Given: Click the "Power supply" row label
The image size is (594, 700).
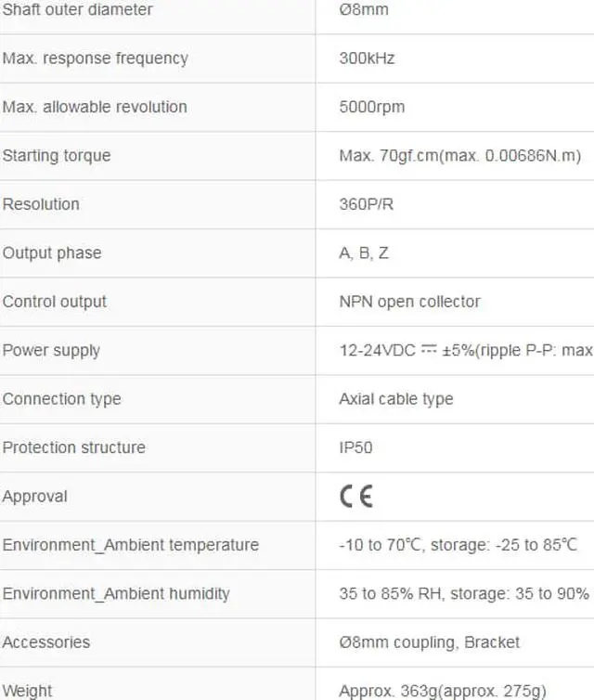Looking at the screenshot, I should pyautogui.click(x=51, y=350).
